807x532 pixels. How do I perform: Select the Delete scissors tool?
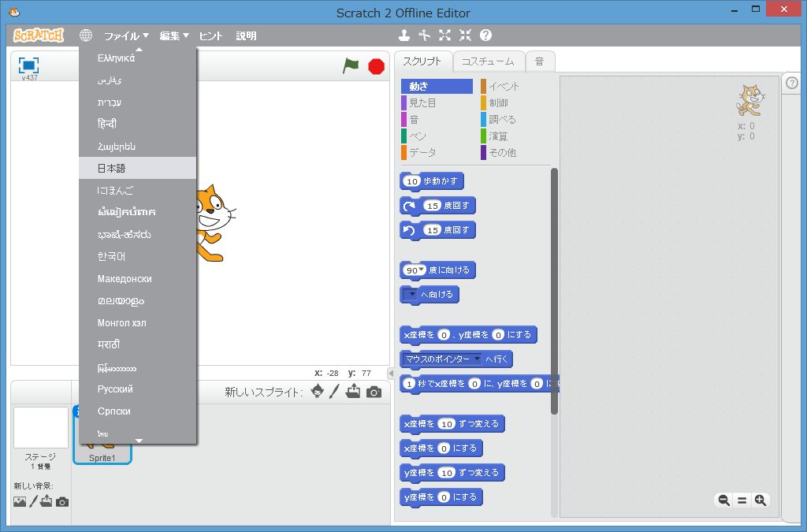(x=424, y=35)
